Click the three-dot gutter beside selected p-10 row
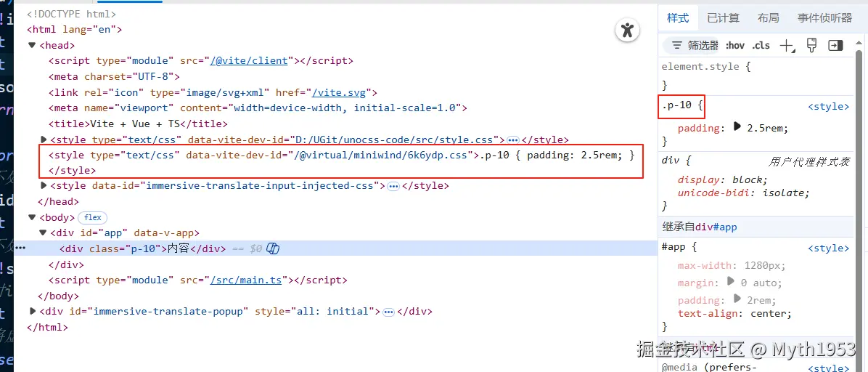This screenshot has width=868, height=372. tap(20, 248)
